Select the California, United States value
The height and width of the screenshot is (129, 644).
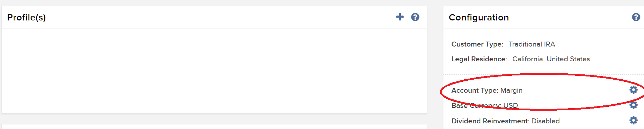click(x=551, y=59)
